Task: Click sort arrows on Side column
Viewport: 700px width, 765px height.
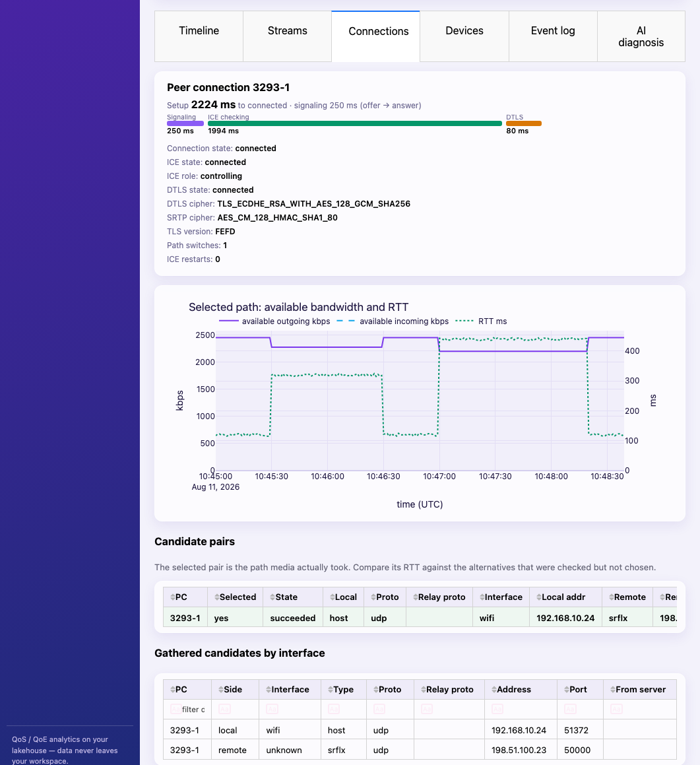Action: [221, 689]
